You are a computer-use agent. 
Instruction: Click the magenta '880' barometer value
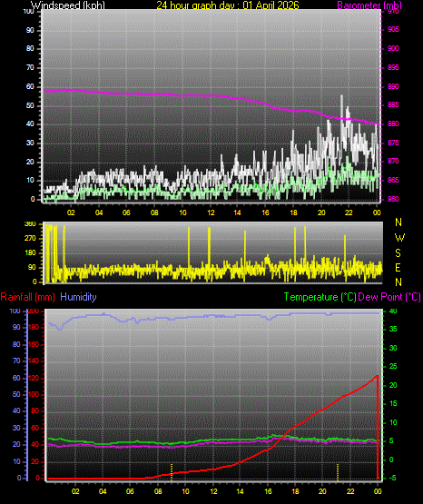point(393,124)
